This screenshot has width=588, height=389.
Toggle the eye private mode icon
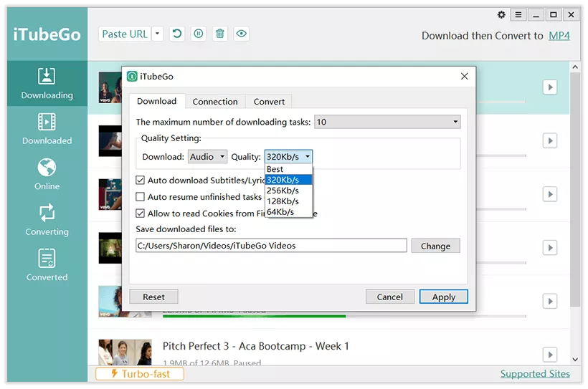tap(242, 34)
